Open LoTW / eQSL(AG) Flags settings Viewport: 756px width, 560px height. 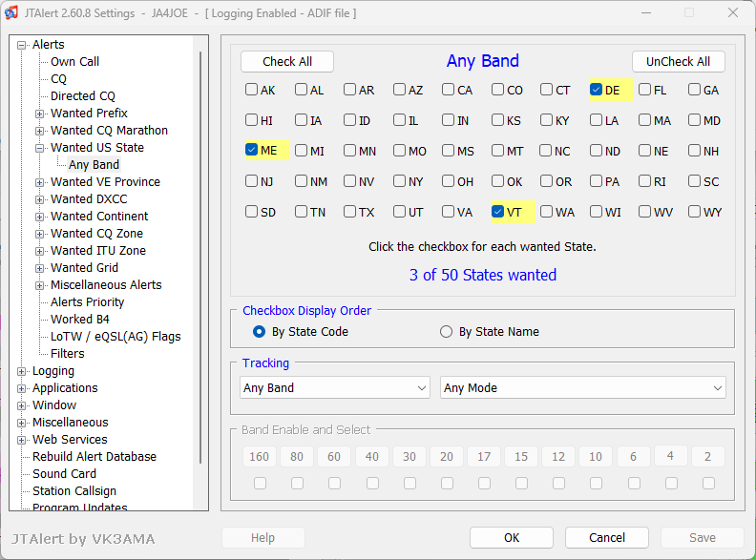click(x=115, y=337)
